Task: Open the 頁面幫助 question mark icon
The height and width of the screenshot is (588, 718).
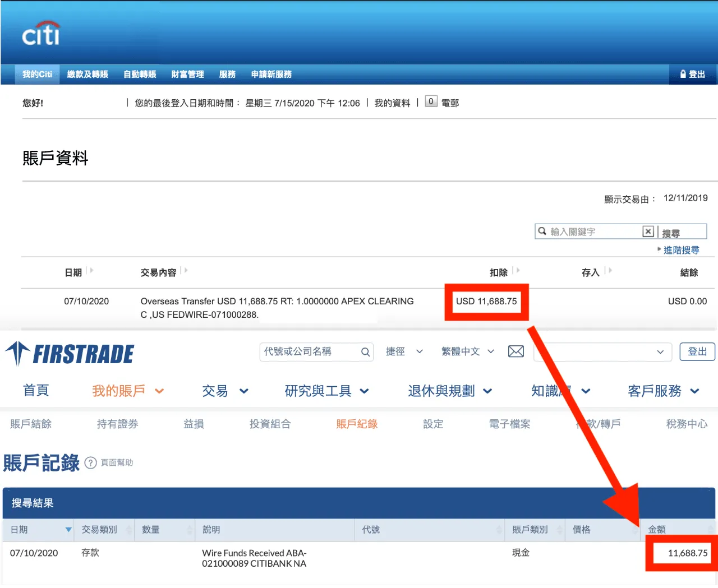Action: [x=90, y=463]
